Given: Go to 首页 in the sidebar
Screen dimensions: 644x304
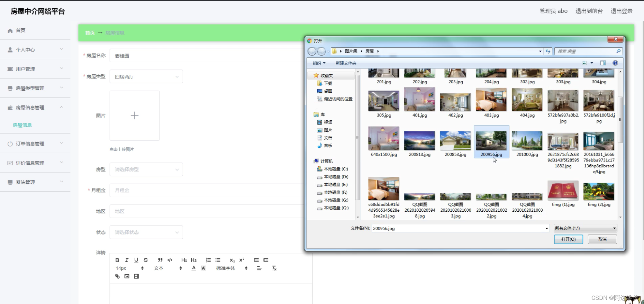Looking at the screenshot, I should coord(35,30).
